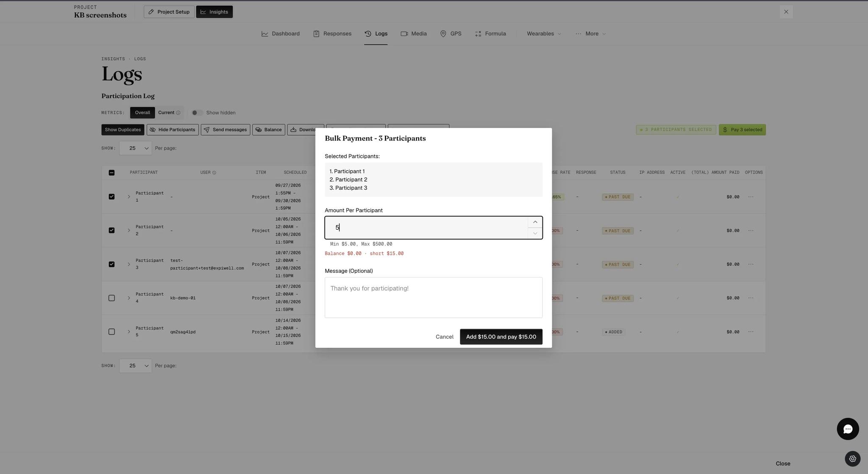The height and width of the screenshot is (474, 868).
Task: Click the info icon beside Current metric
Action: point(178,113)
